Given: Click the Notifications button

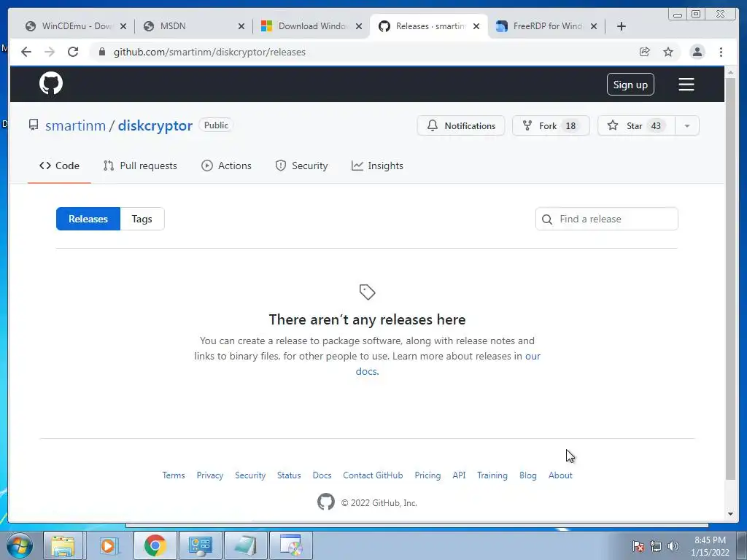Looking at the screenshot, I should (x=461, y=125).
